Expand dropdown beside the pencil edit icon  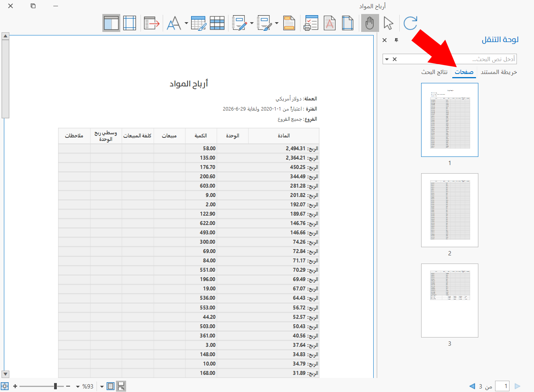click(x=252, y=23)
